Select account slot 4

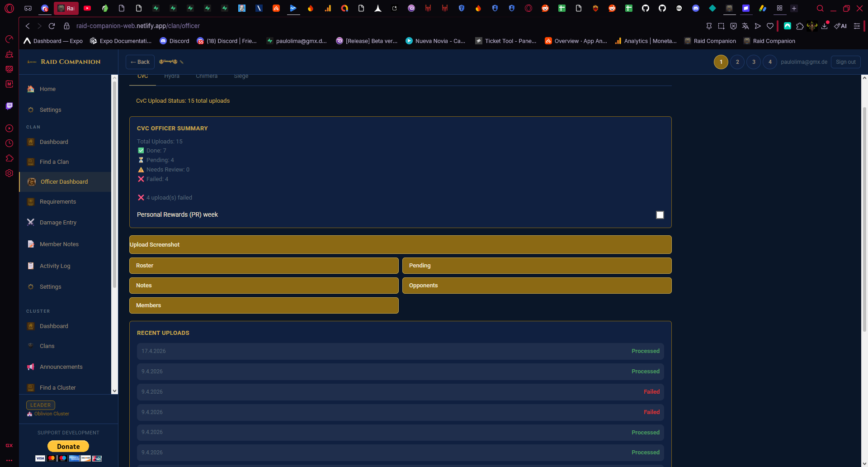pyautogui.click(x=770, y=62)
